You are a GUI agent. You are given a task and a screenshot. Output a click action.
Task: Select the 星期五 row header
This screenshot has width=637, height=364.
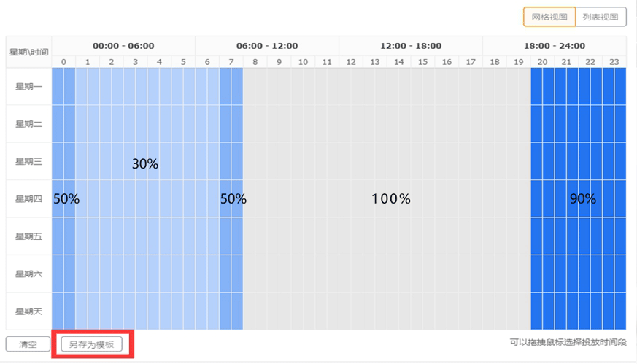click(x=29, y=236)
